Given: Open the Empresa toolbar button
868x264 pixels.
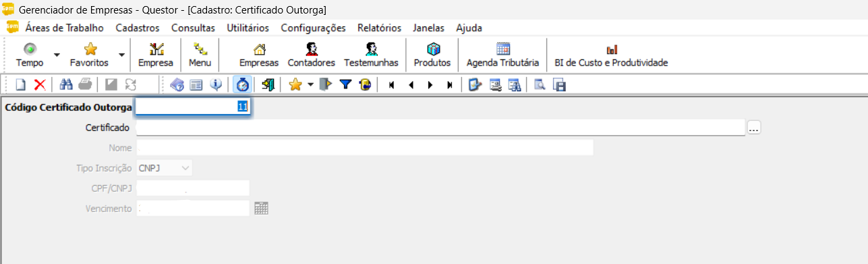Looking at the screenshot, I should pyautogui.click(x=156, y=55).
